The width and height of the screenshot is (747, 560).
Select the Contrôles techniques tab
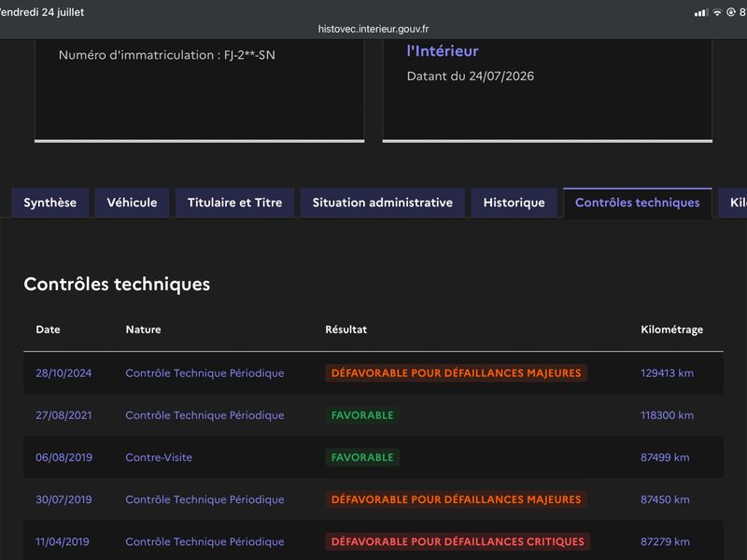pos(638,203)
